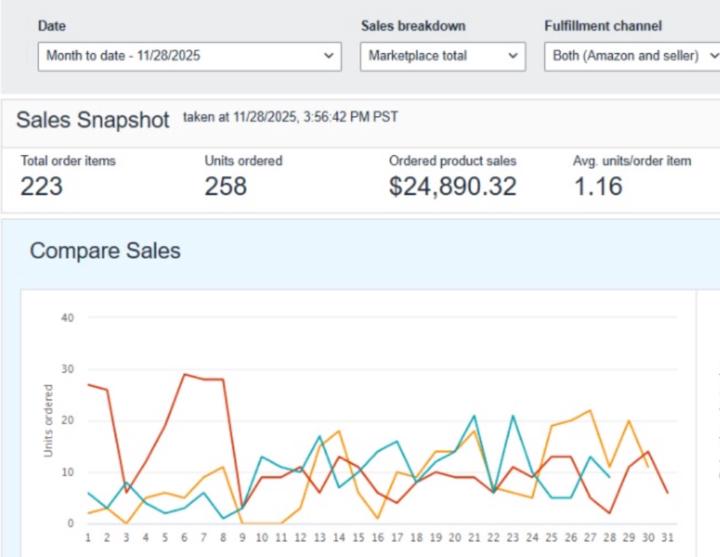Open the Fulfillment channel dropdown

[x=632, y=56]
